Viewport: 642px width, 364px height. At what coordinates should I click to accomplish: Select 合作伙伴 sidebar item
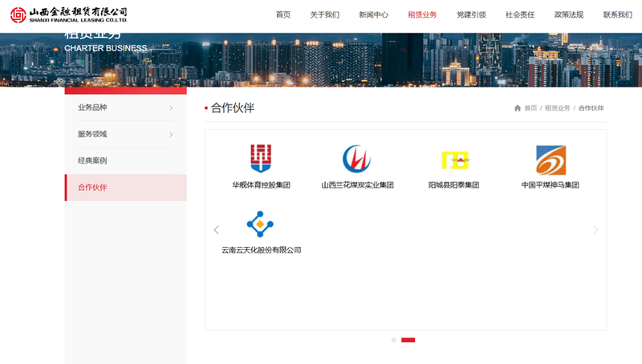92,188
